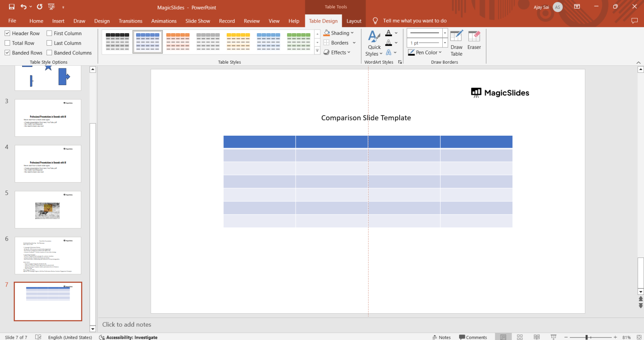Disable the Banded Rows checkbox
The height and width of the screenshot is (340, 644).
click(7, 53)
